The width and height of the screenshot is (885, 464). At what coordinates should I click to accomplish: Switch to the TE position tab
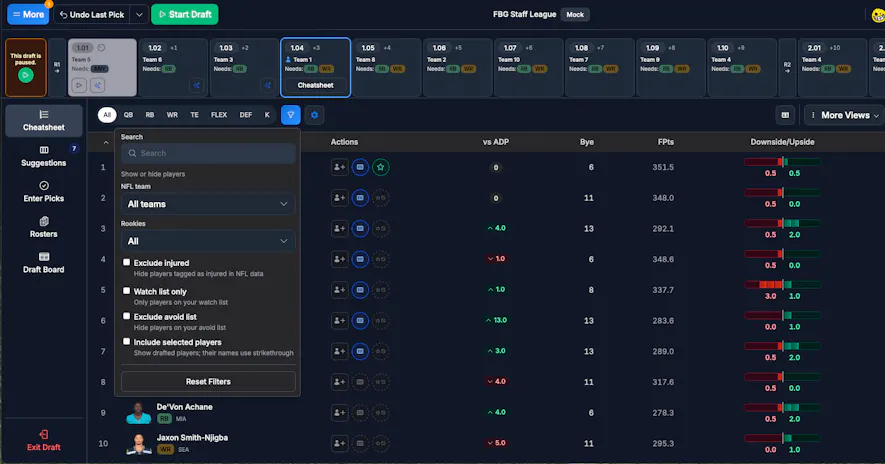(x=194, y=115)
